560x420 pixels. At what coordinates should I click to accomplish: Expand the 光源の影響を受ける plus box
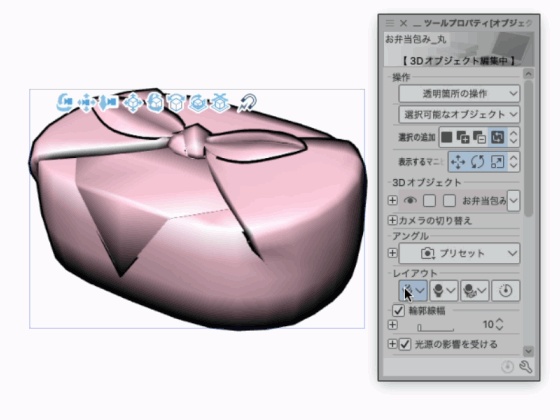click(392, 344)
